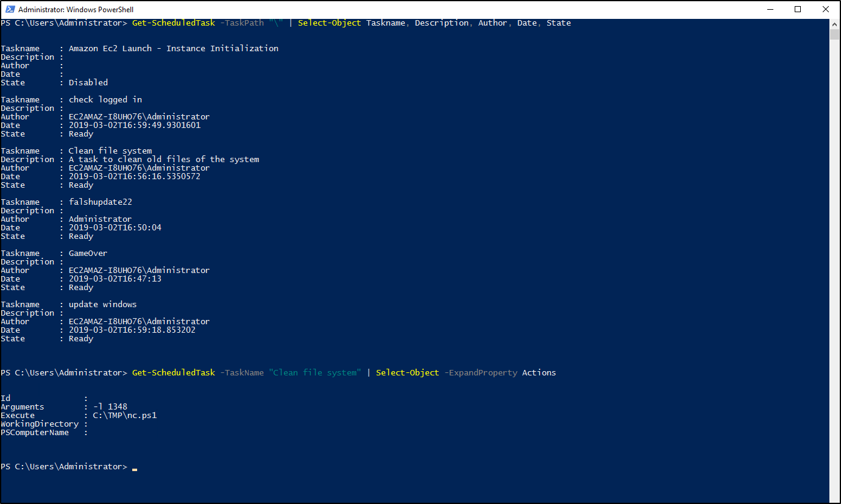841x504 pixels.
Task: Click the PowerShell icon in title bar
Action: point(10,9)
